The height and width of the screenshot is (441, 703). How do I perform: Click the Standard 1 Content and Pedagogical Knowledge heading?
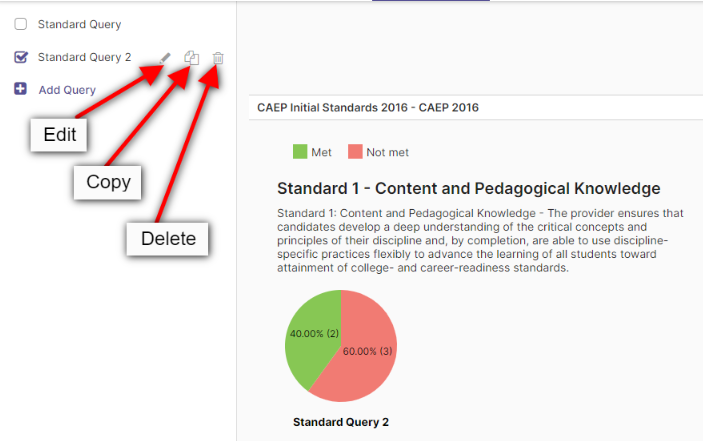pyautogui.click(x=469, y=189)
